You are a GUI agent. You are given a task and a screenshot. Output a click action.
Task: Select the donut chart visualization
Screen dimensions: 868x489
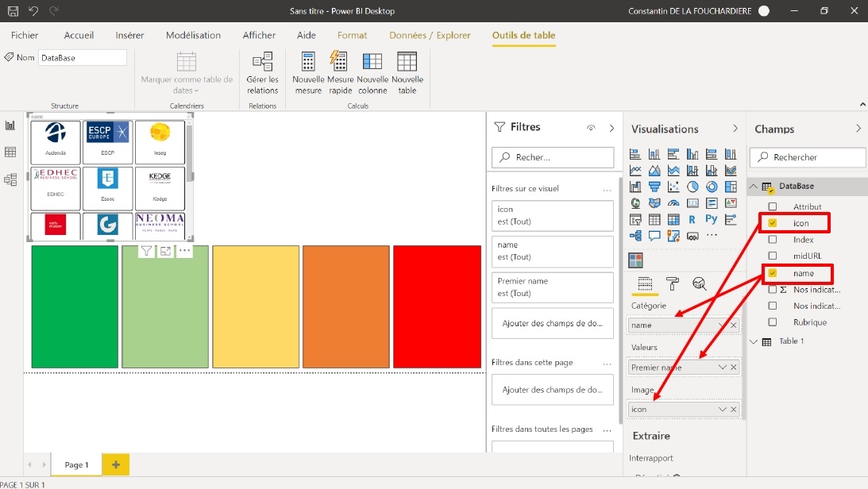click(712, 187)
